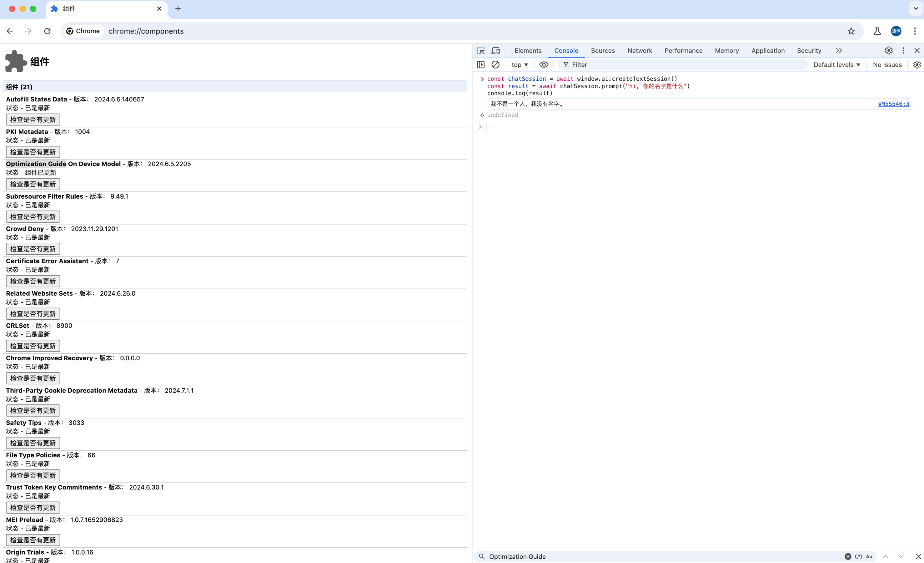This screenshot has width=924, height=563.
Task: Open the Chrome three-dot menu
Action: coord(915,31)
